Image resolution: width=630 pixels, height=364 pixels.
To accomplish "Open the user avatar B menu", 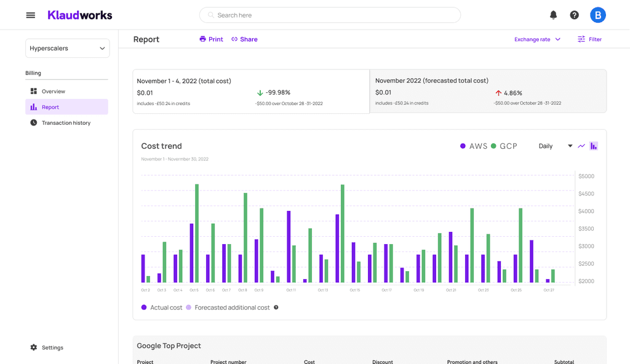I will 598,15.
